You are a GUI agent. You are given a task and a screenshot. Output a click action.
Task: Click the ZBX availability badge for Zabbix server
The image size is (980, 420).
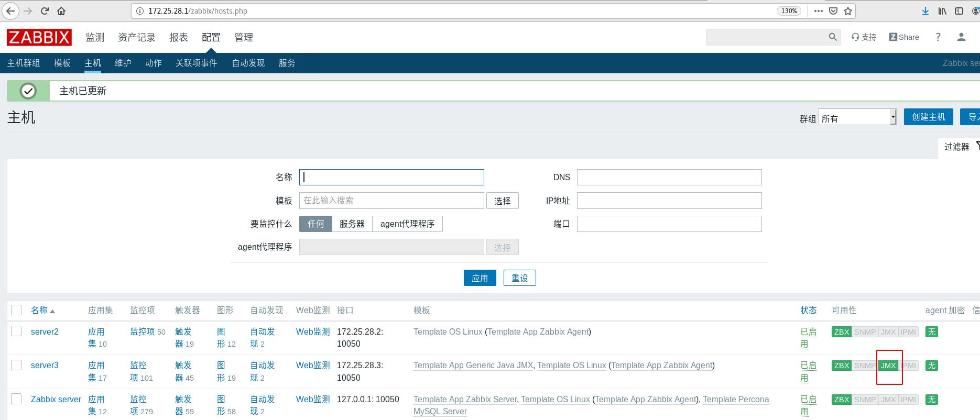coord(842,400)
